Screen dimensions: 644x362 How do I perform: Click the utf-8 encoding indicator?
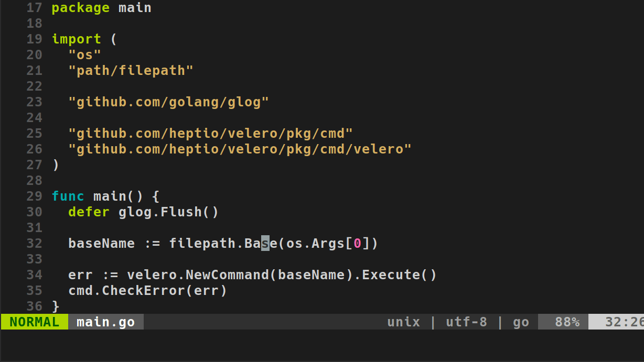[466, 322]
